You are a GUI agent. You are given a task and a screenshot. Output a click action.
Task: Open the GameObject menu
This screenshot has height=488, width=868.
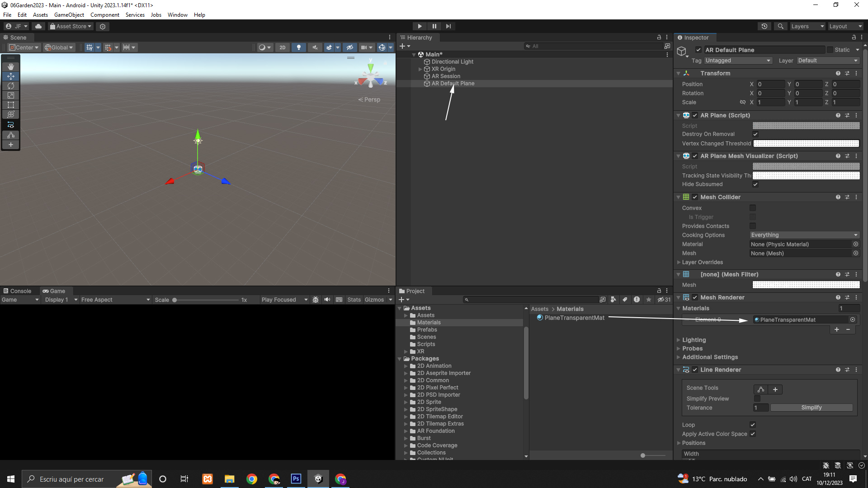[x=69, y=15]
